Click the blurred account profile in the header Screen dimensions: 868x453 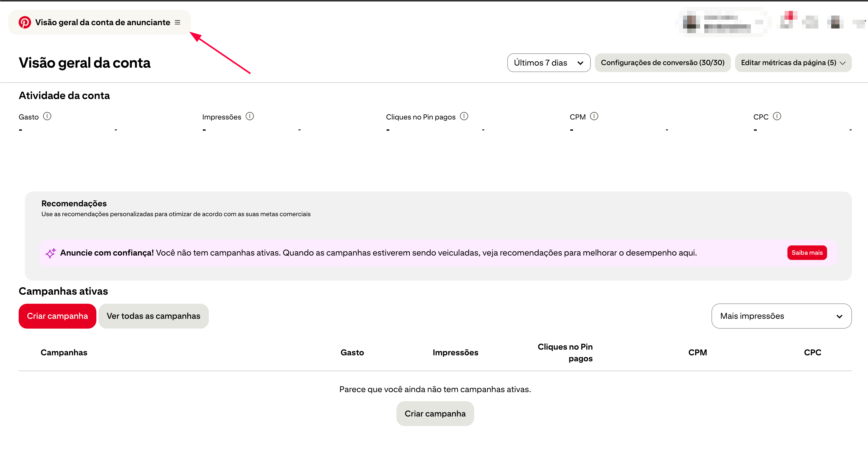pos(721,22)
